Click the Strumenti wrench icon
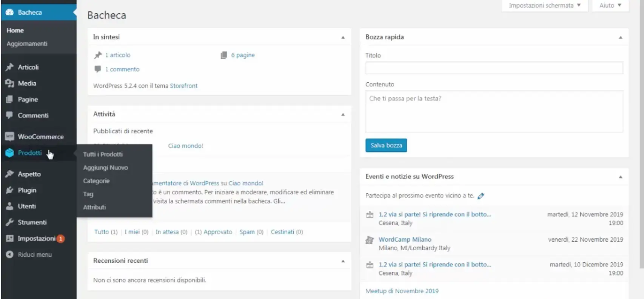Viewport: 644px width, 299px height. click(9, 222)
